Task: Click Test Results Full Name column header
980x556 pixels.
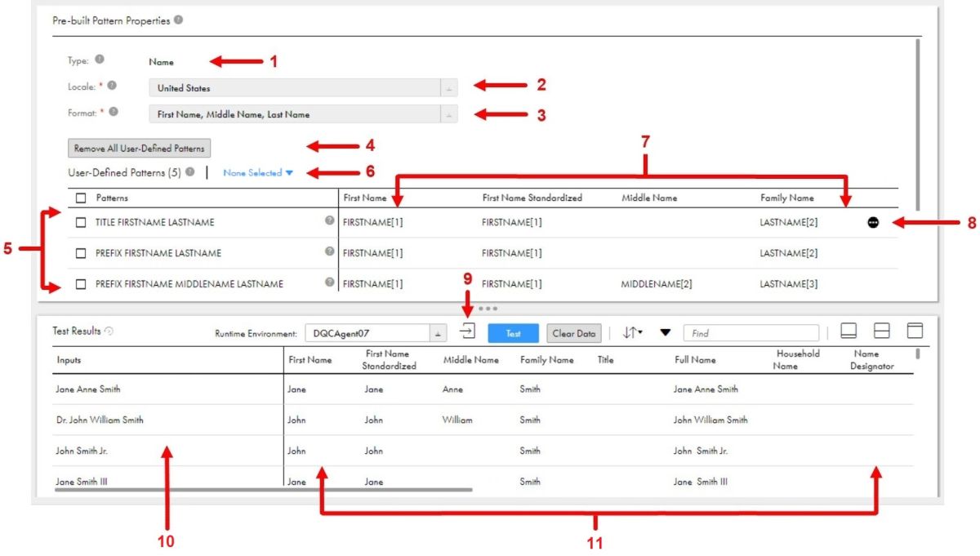Action: click(695, 360)
